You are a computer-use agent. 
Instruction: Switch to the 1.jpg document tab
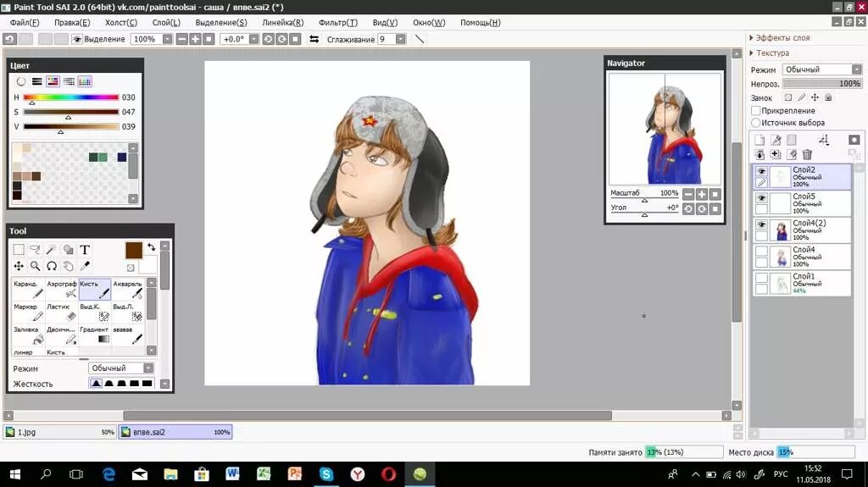pos(60,432)
